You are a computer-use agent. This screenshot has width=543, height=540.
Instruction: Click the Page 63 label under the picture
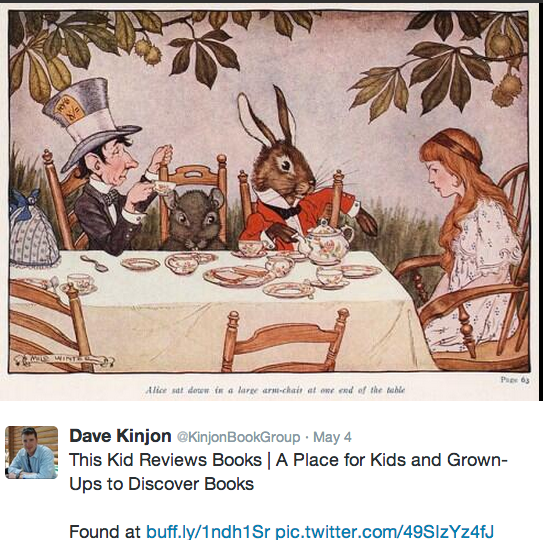[515, 380]
